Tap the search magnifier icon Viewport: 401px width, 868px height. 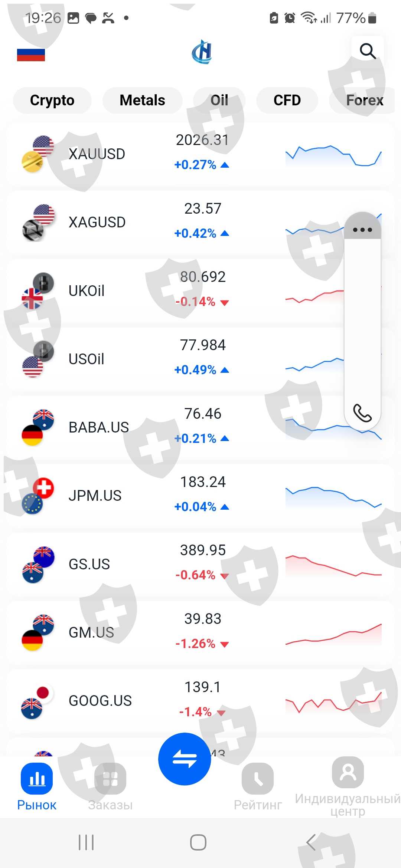[368, 51]
